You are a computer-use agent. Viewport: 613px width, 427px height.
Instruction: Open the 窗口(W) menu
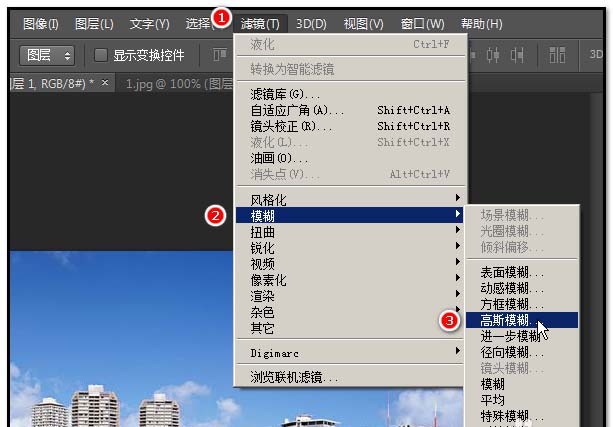tap(423, 24)
